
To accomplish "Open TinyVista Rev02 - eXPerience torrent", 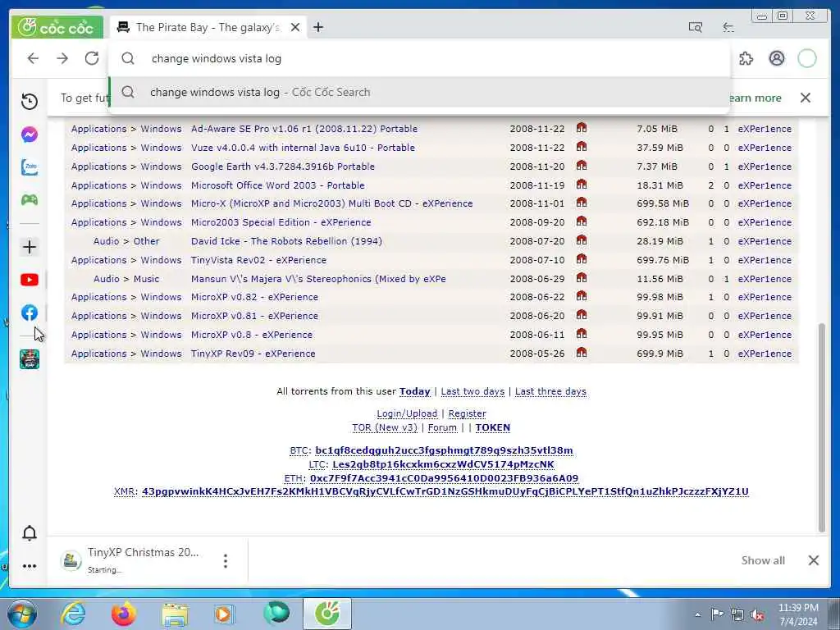I will [x=258, y=260].
